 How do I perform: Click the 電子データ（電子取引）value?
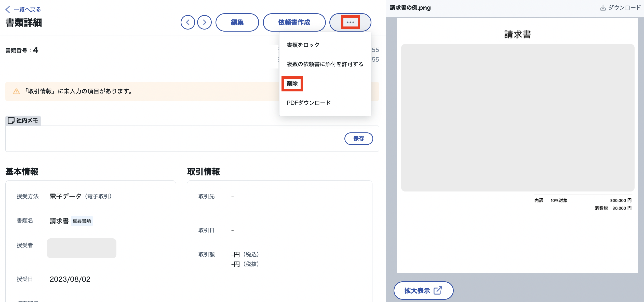pos(81,196)
